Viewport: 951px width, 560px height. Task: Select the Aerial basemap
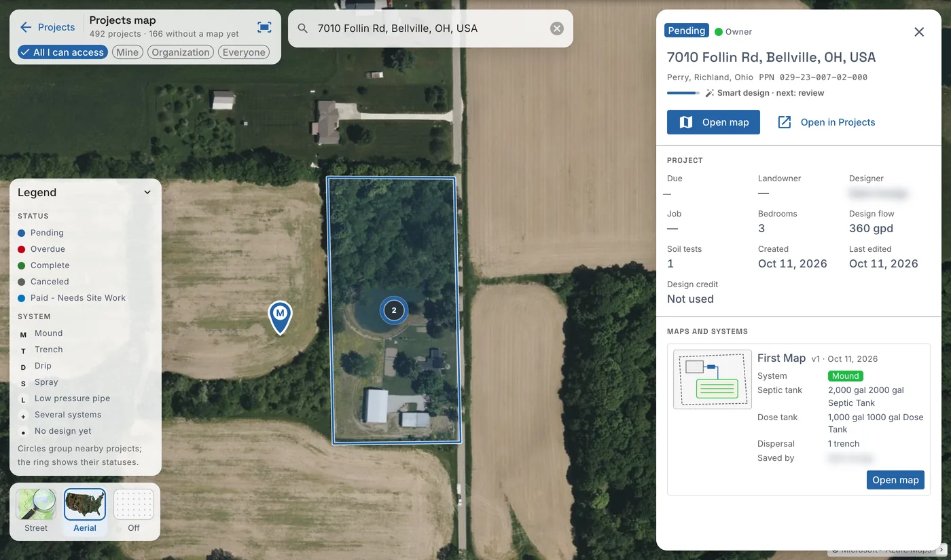pos(85,511)
